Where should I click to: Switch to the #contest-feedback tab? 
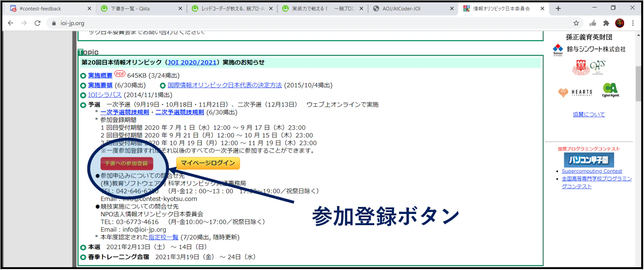point(50,9)
